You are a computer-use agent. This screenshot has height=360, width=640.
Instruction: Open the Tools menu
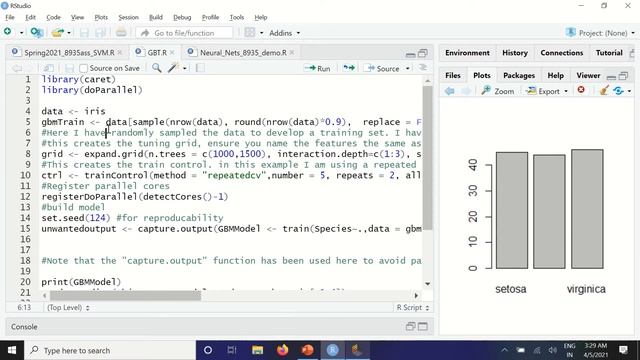(x=237, y=17)
